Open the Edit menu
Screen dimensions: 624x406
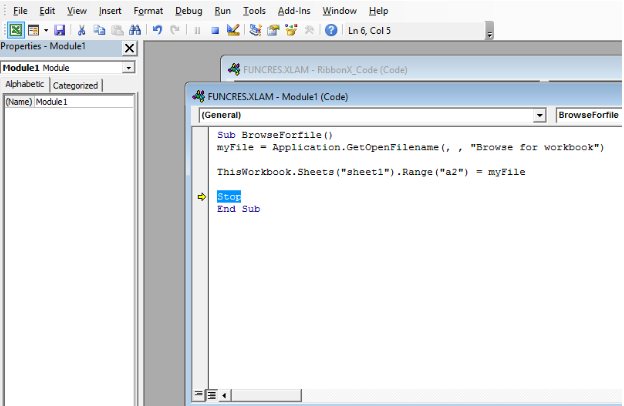[47, 11]
